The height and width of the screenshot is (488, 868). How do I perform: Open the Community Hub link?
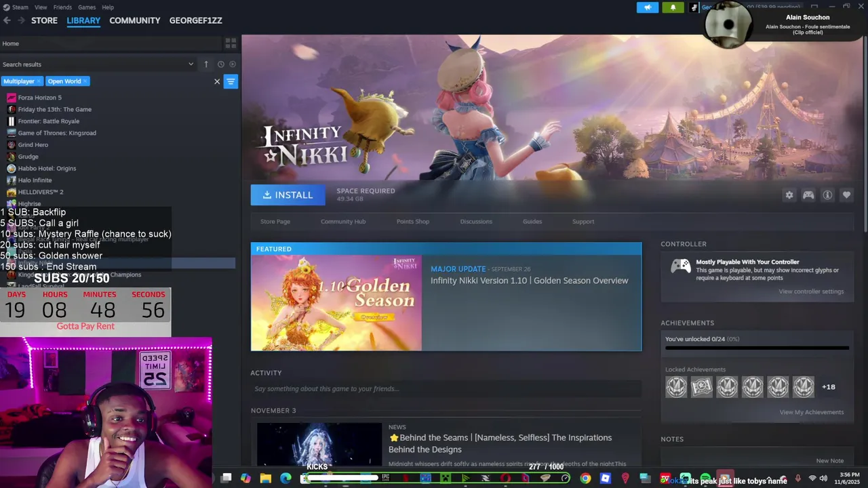pos(343,222)
